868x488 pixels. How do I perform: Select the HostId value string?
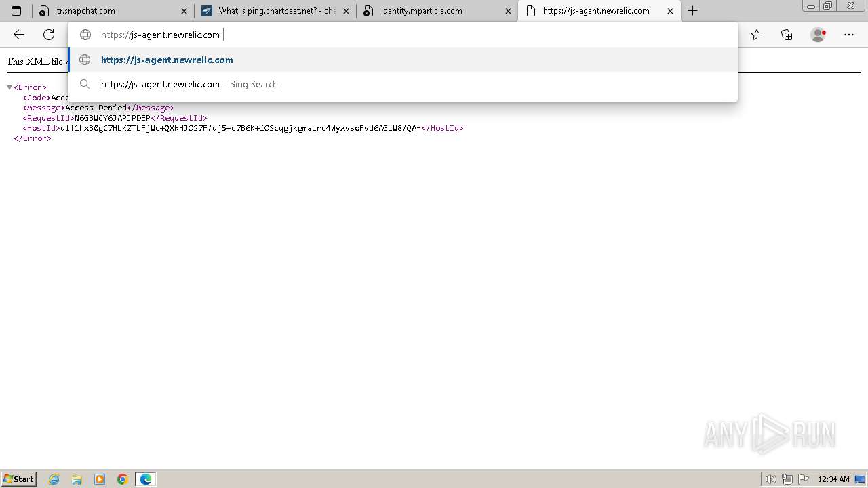tap(240, 128)
